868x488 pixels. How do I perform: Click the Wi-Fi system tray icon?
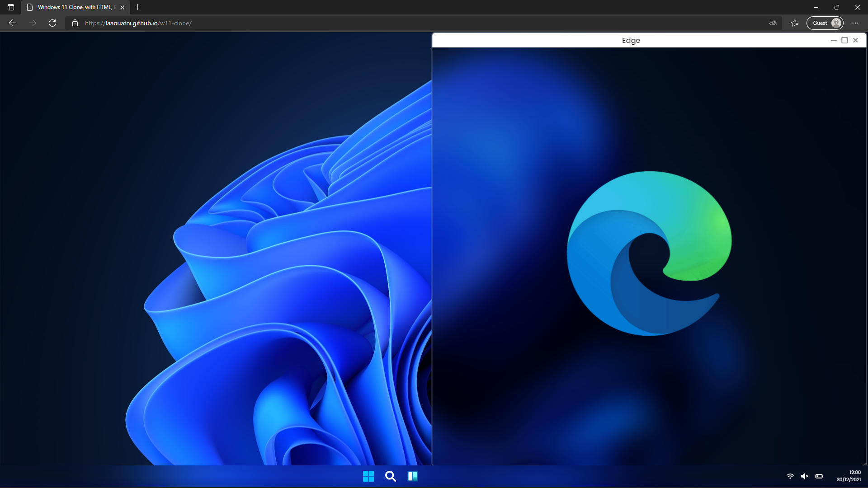tap(790, 476)
